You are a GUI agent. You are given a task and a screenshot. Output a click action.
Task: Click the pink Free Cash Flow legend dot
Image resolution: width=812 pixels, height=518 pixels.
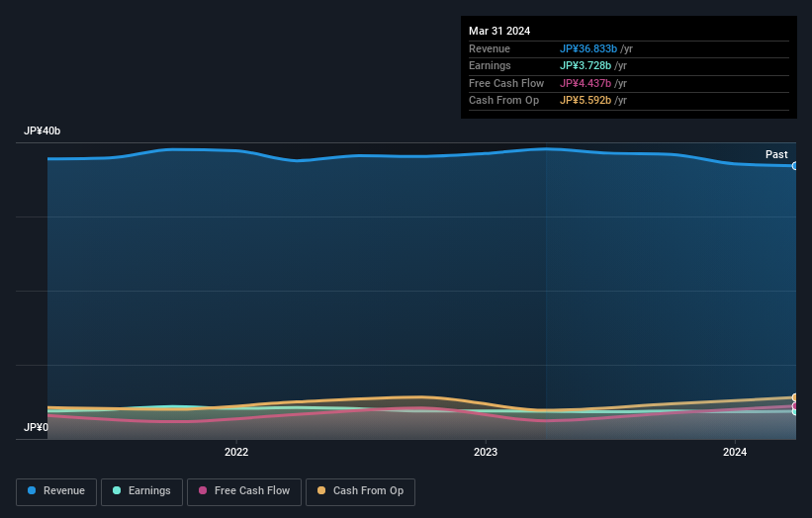point(203,490)
